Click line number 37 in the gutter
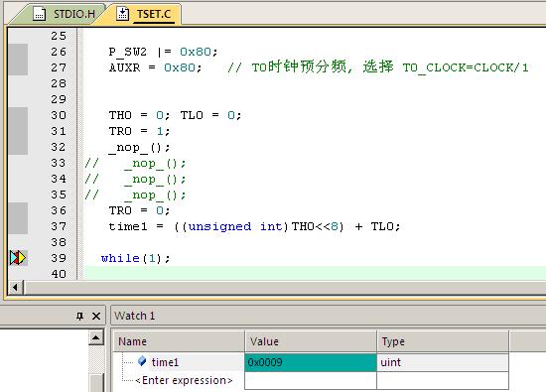The height and width of the screenshot is (392, 546). point(59,226)
